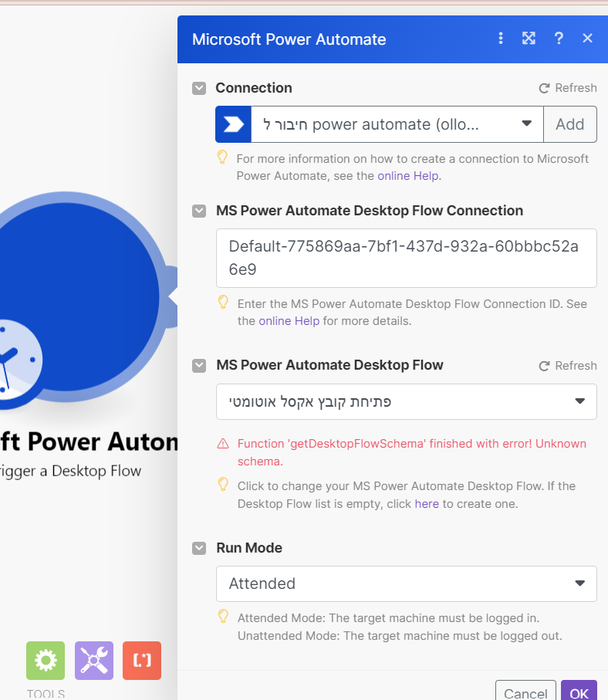Click the 'Run Mode' section label

249,548
